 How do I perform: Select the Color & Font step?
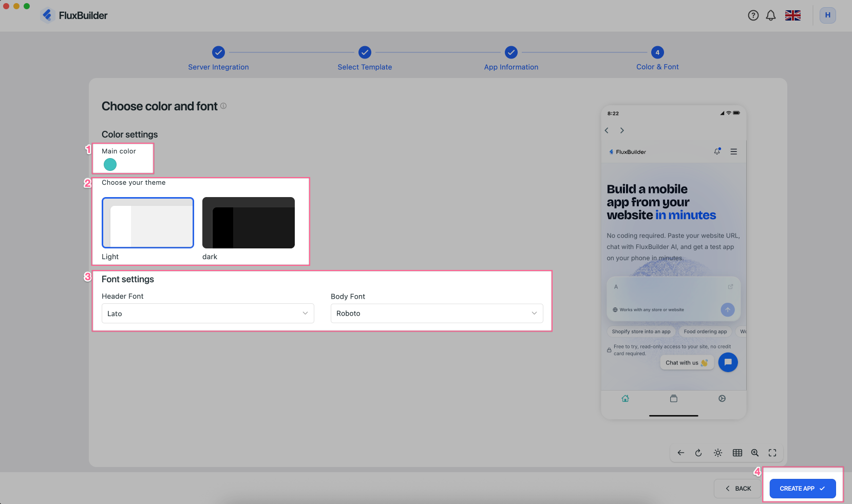tap(657, 59)
